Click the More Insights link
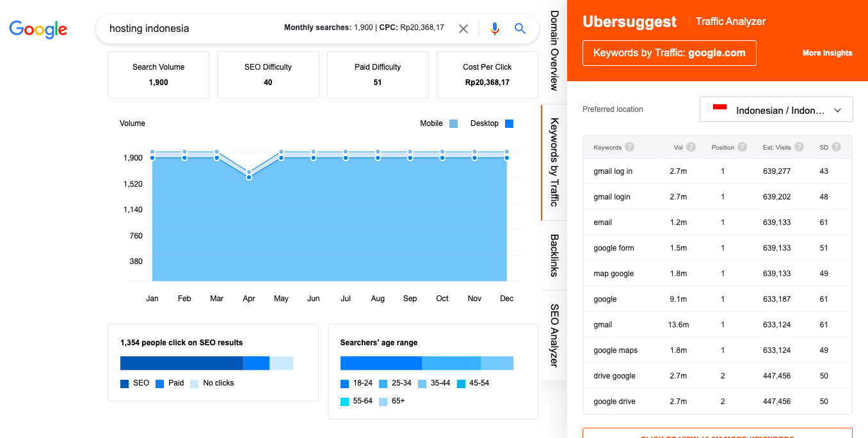868x438 pixels. (x=827, y=53)
